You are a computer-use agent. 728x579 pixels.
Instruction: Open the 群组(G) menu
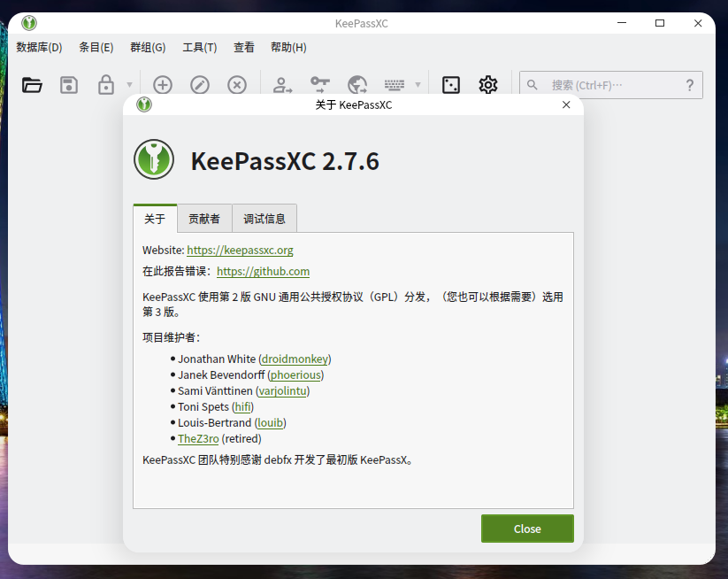(148, 48)
